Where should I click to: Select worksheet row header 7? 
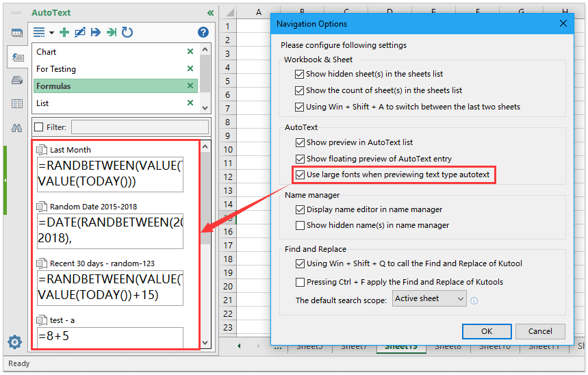[x=228, y=108]
